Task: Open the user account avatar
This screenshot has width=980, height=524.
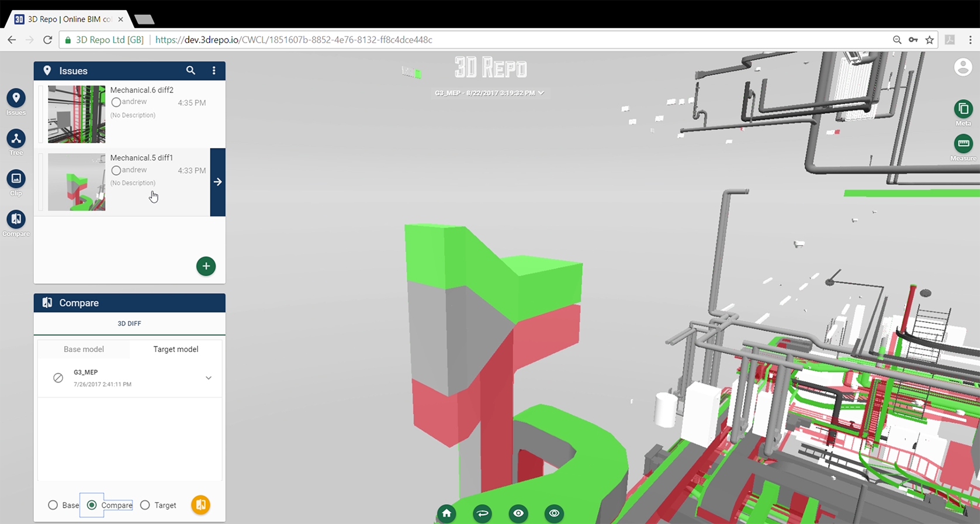Action: tap(962, 67)
